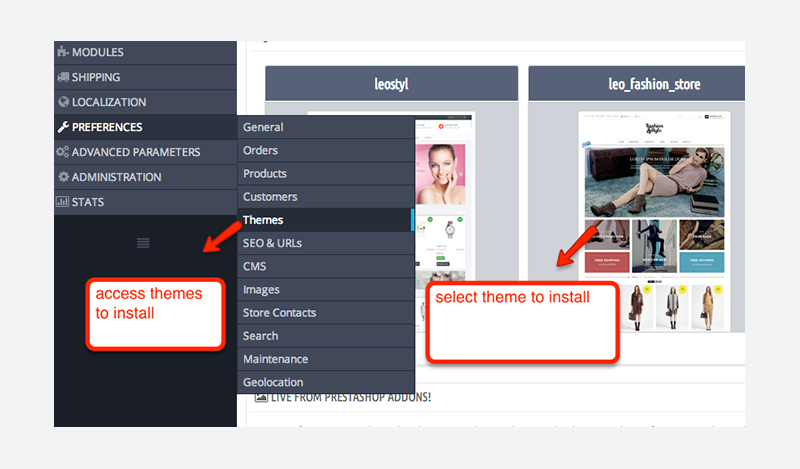Select the leo_fashion_store theme preview thumbnail
Image resolution: width=800 pixels, height=469 pixels.
[x=654, y=221]
